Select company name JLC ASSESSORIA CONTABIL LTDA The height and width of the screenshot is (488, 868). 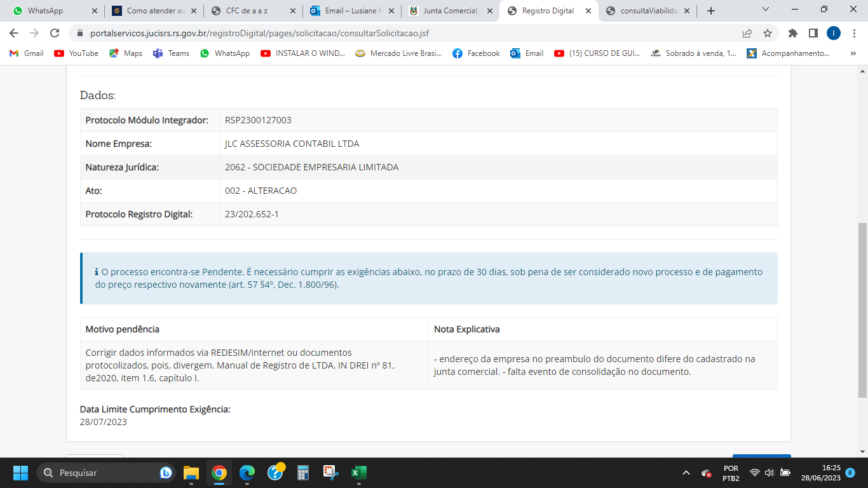click(292, 144)
